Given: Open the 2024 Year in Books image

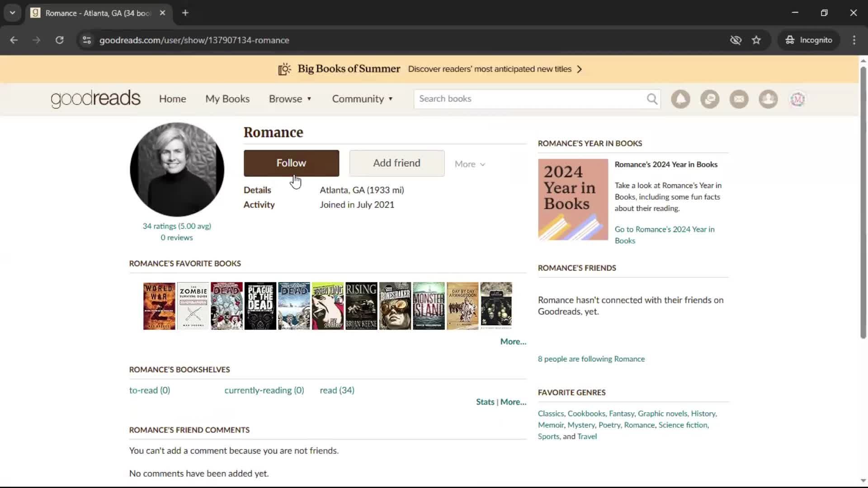Looking at the screenshot, I should click(x=573, y=199).
